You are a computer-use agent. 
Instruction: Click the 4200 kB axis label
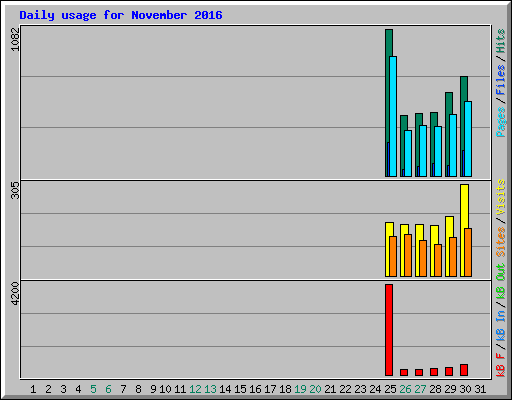pyautogui.click(x=15, y=293)
